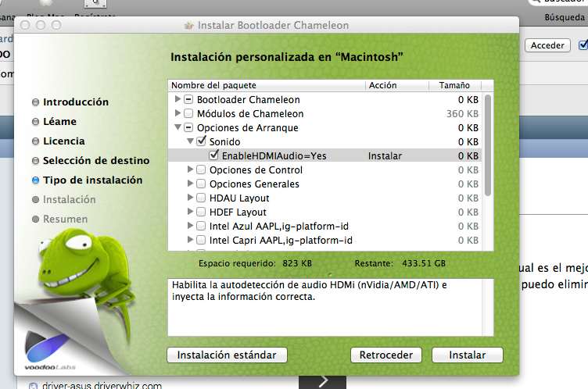Click the Acción column header
The width and height of the screenshot is (588, 389).
coord(397,85)
